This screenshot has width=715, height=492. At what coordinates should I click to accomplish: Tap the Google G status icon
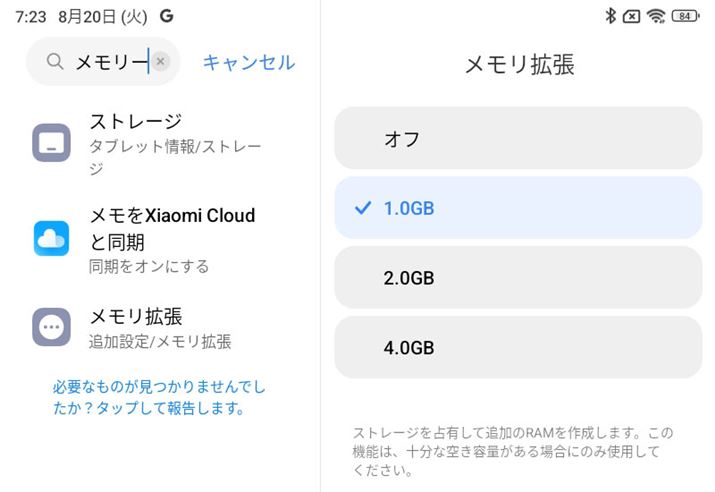pyautogui.click(x=166, y=16)
